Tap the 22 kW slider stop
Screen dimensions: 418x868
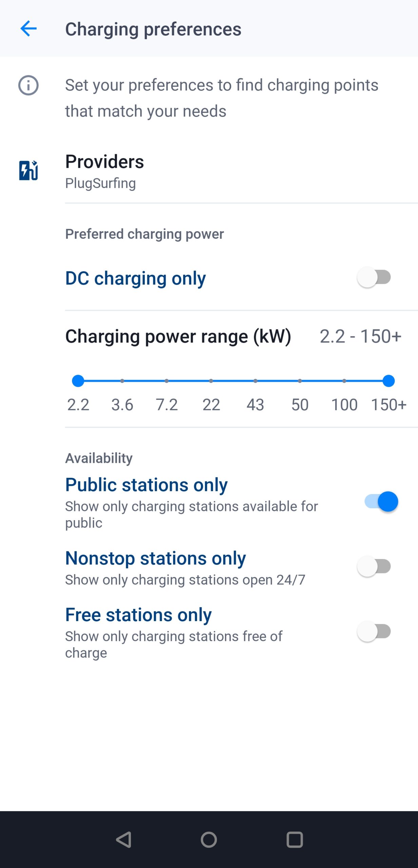coord(211,381)
